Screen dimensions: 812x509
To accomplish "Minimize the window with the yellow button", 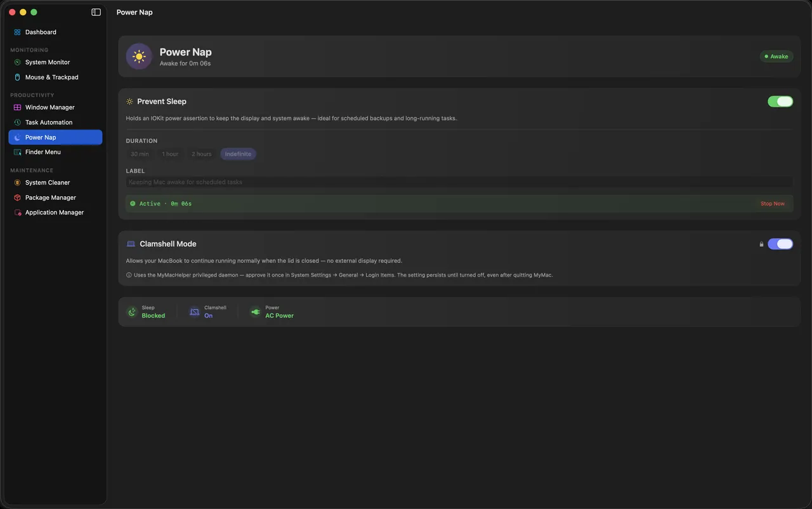I will [x=23, y=12].
